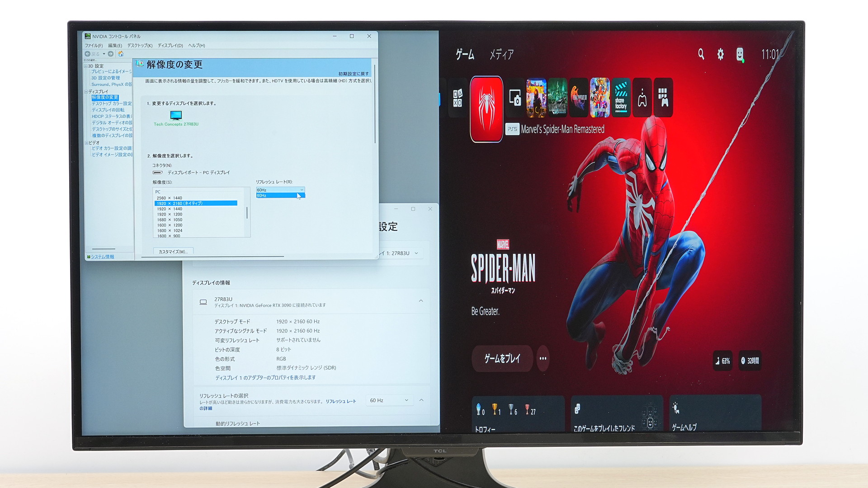Open the PS5 media gallery icon
Screen dimensions: 868x488
(515, 98)
